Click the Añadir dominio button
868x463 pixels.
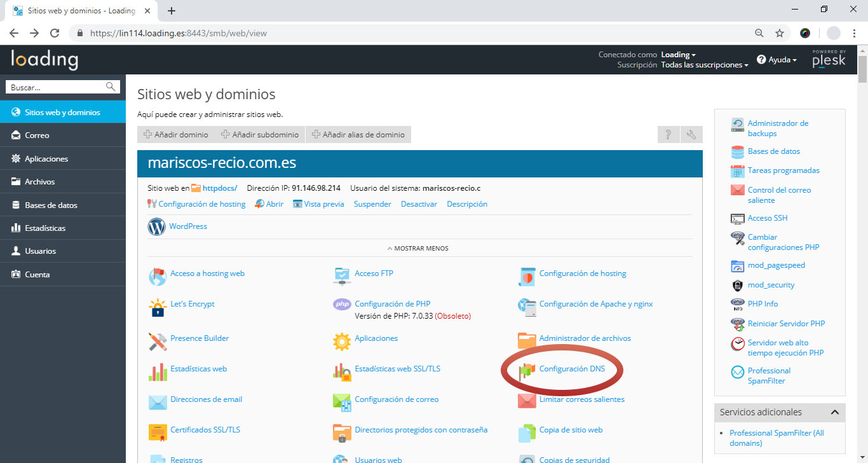(x=176, y=134)
